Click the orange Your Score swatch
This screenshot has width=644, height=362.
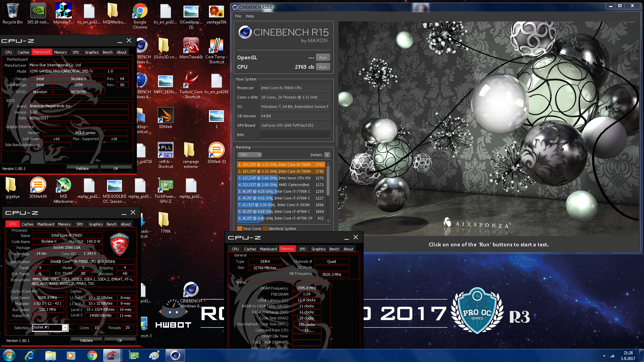(239, 229)
